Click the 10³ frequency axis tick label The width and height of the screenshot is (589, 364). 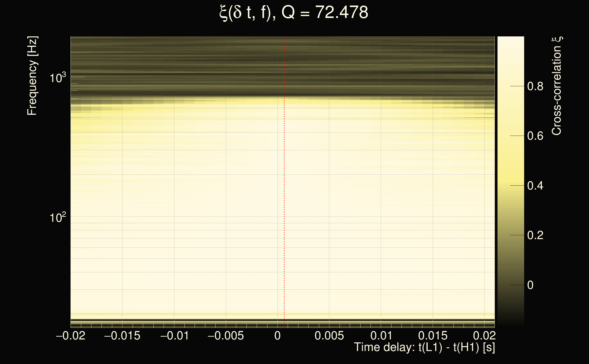click(58, 78)
